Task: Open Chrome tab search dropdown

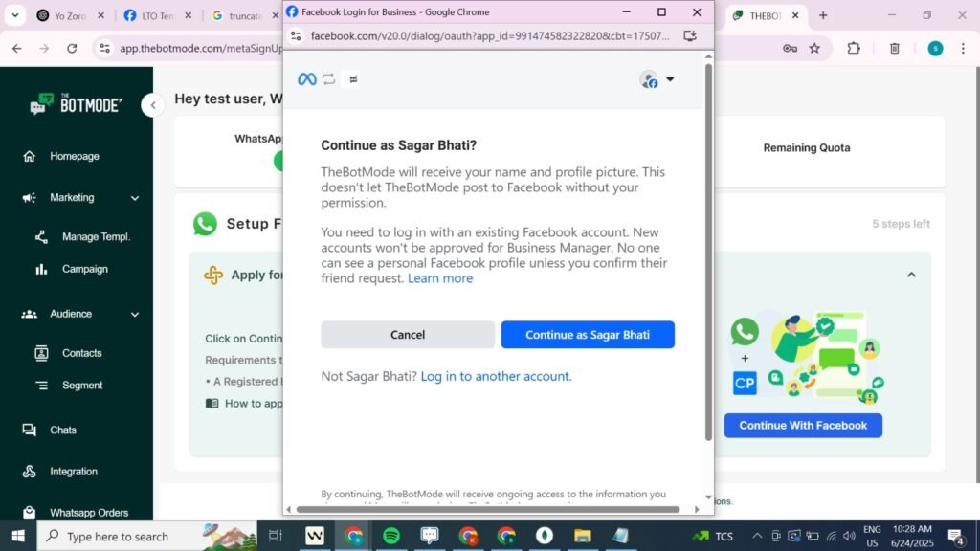Action: pyautogui.click(x=15, y=15)
